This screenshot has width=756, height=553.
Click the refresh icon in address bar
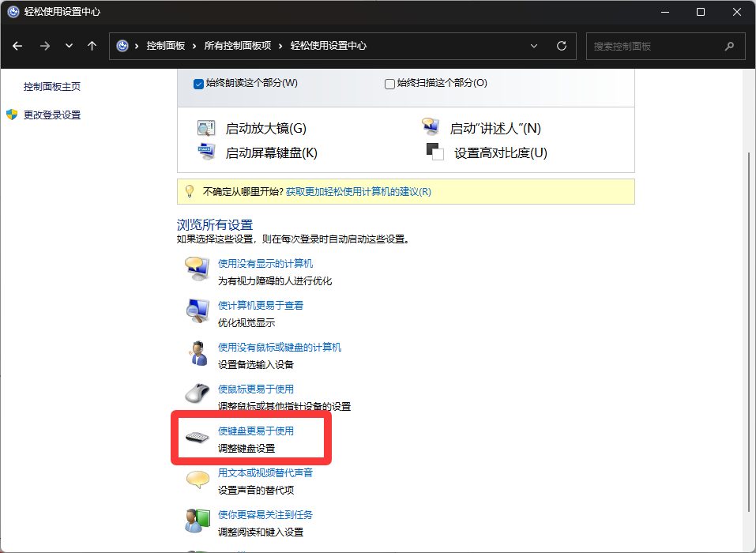562,46
